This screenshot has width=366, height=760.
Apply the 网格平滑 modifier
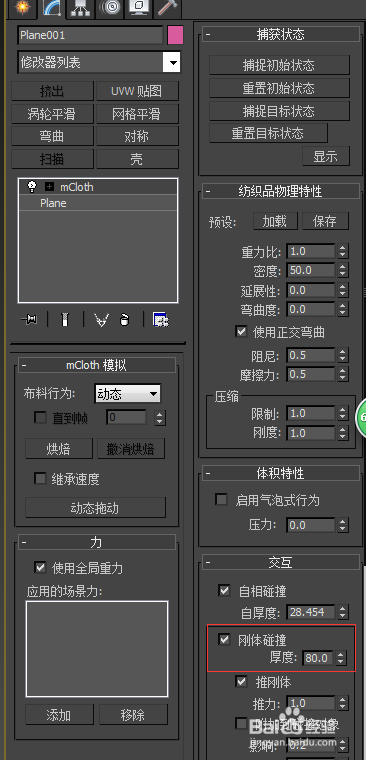click(x=137, y=114)
